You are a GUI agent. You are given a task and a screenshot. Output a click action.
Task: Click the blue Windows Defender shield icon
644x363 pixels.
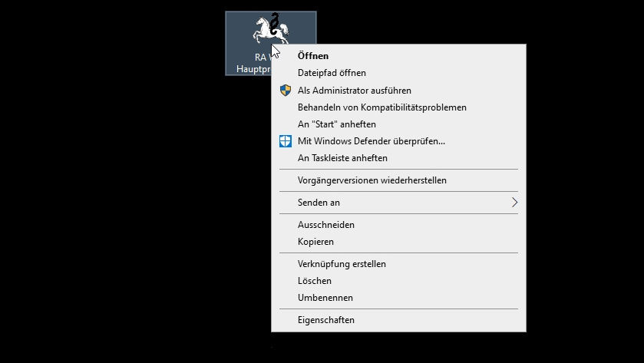click(285, 141)
